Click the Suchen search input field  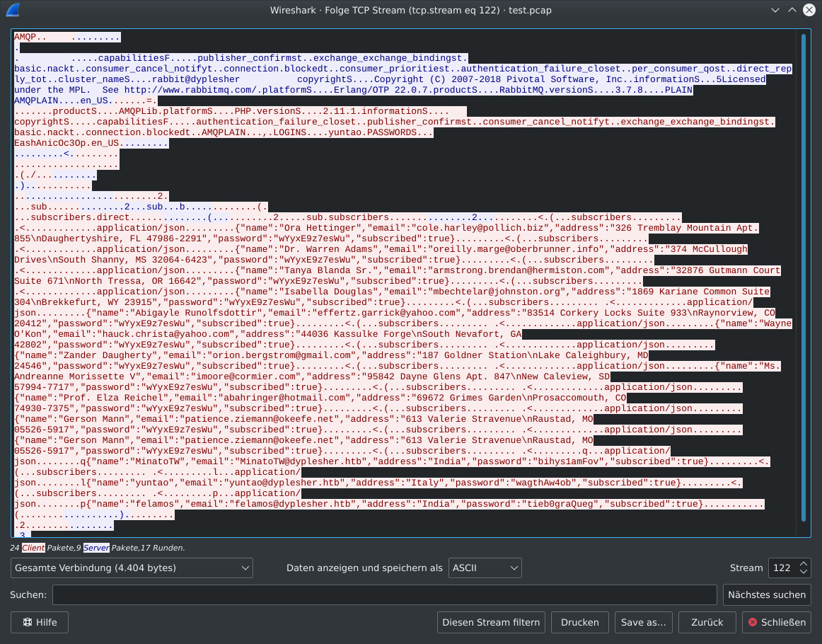pos(384,594)
